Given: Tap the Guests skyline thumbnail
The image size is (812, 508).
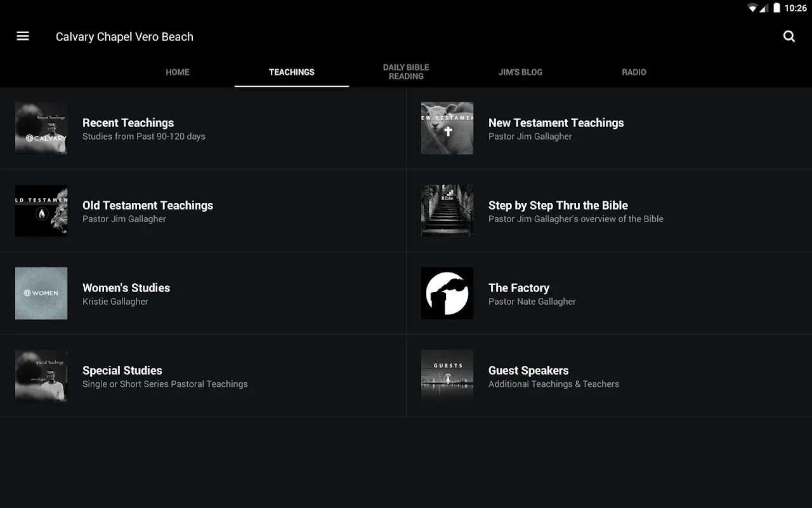Looking at the screenshot, I should pos(447,376).
